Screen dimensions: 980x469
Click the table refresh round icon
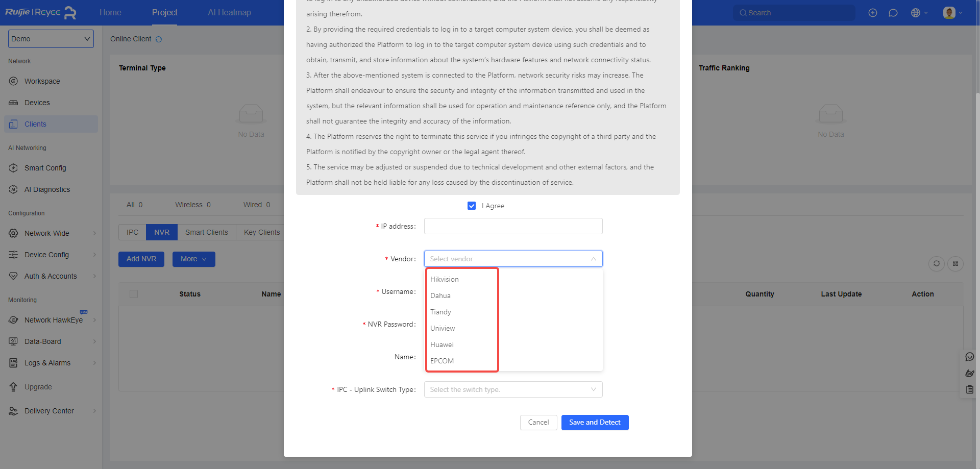click(x=937, y=263)
